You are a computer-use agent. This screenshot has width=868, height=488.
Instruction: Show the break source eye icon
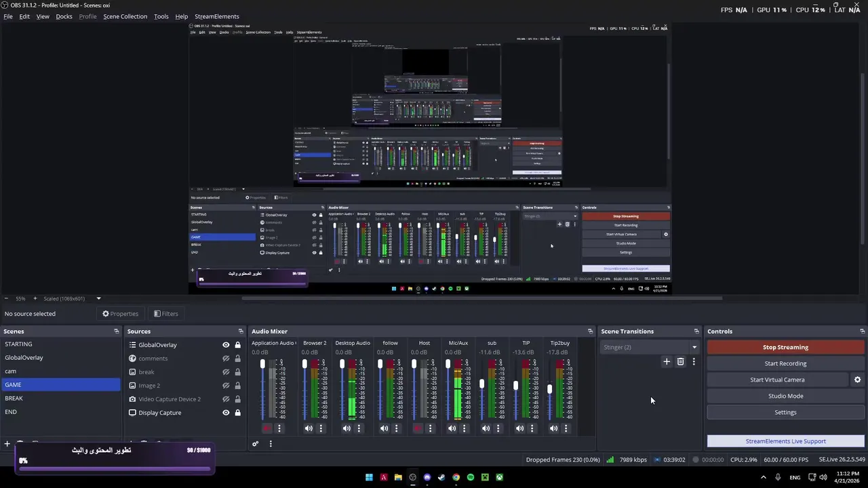(x=226, y=372)
